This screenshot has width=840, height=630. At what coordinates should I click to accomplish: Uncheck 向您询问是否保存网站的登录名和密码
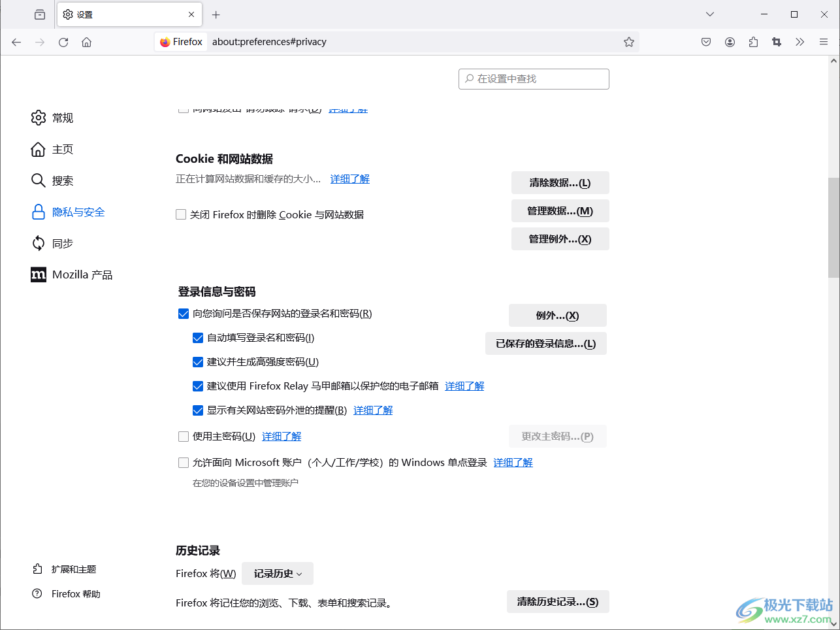click(184, 314)
